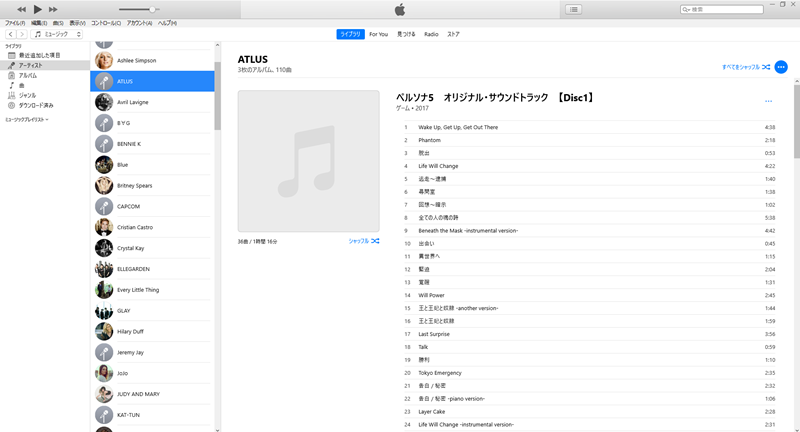Click Cristian Castro artist avatar
The width and height of the screenshot is (800, 432).
104,227
